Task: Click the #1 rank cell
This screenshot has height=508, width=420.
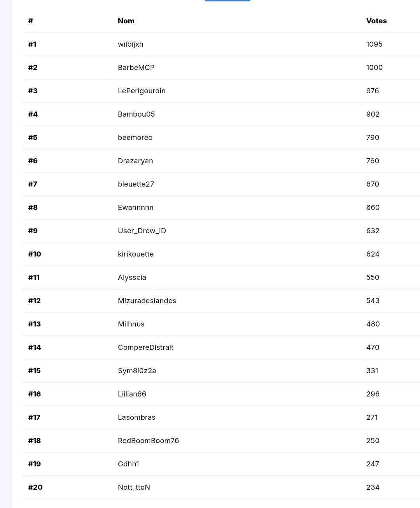Action: tap(32, 44)
